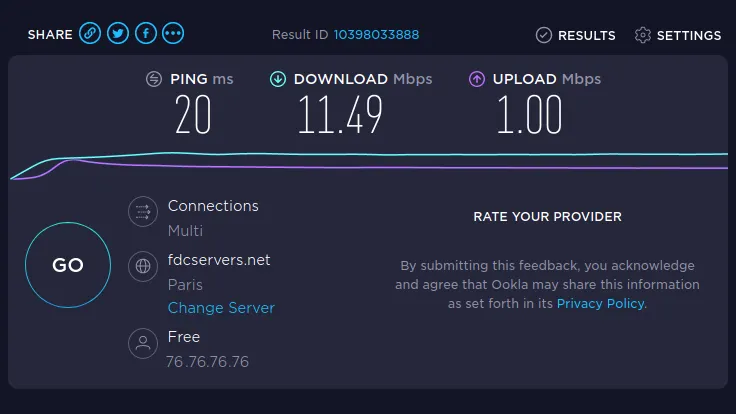Open the Settings gear icon
736x414 pixels.
pos(643,35)
